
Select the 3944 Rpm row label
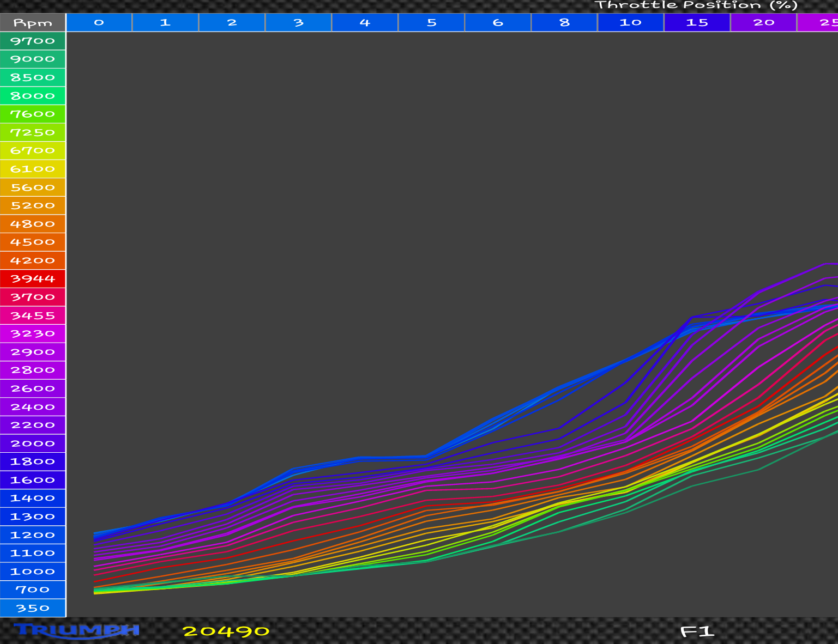point(33,279)
